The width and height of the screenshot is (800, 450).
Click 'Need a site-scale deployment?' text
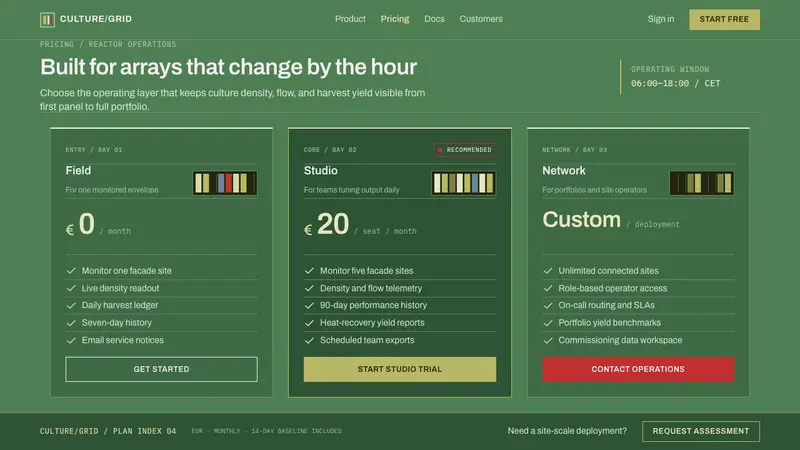pyautogui.click(x=567, y=431)
